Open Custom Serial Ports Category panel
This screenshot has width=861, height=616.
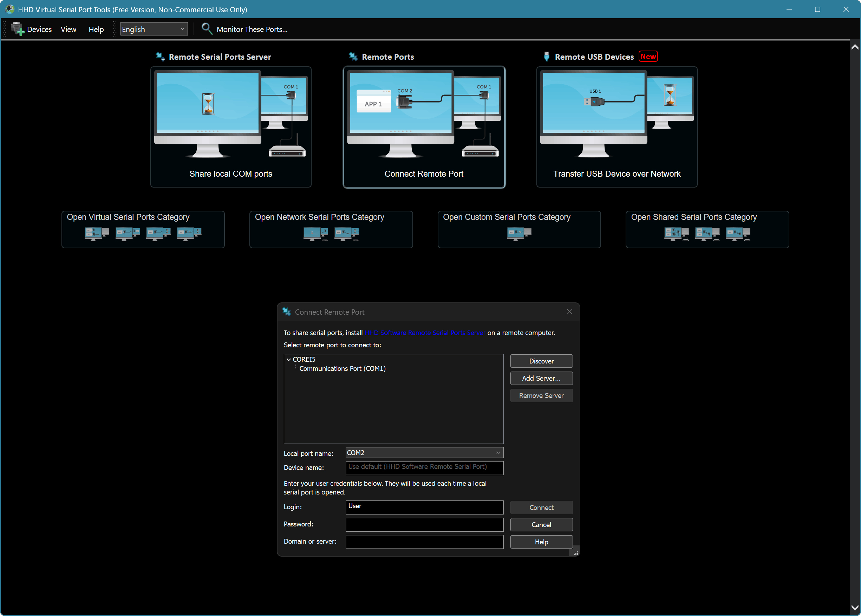click(x=519, y=229)
